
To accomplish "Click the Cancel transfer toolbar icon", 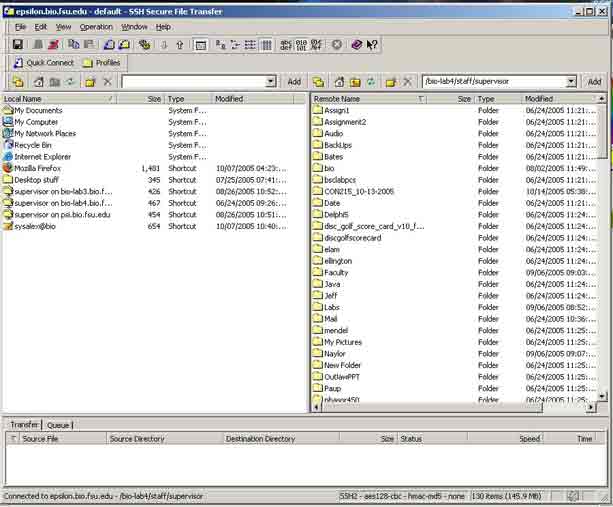I will (337, 45).
